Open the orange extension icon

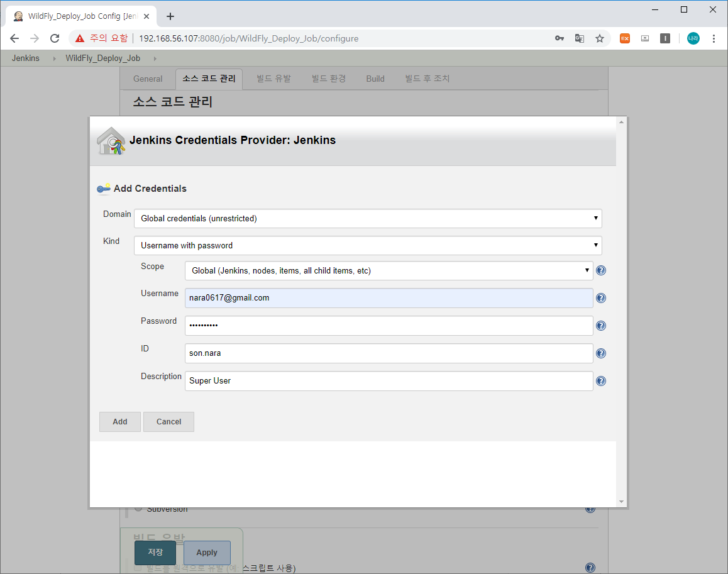(625, 38)
